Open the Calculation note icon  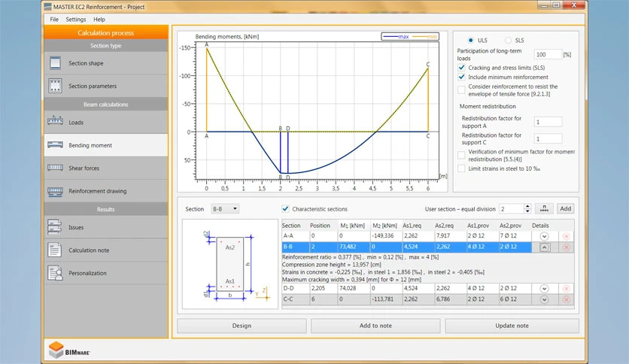[55, 250]
